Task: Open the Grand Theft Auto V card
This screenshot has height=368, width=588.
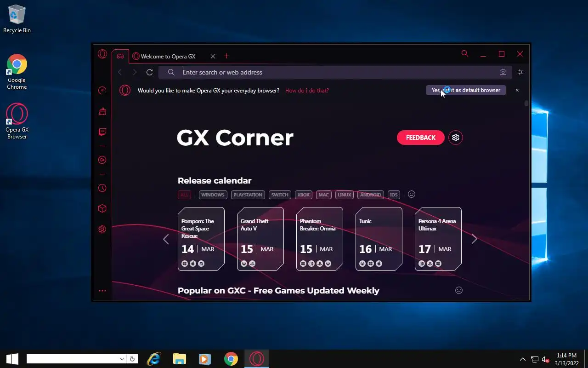Action: click(x=260, y=239)
